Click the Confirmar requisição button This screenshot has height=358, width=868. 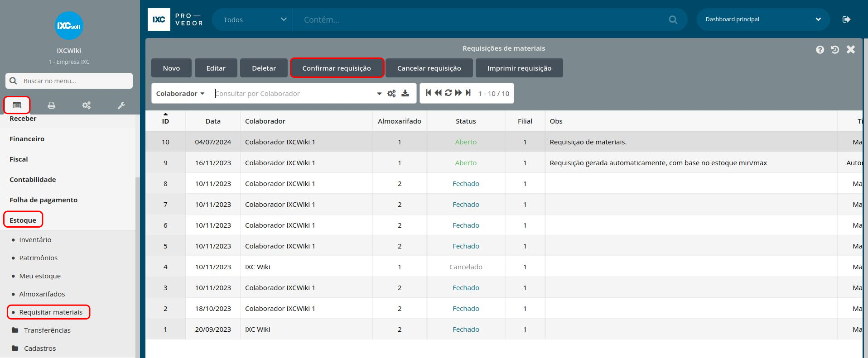click(x=337, y=68)
